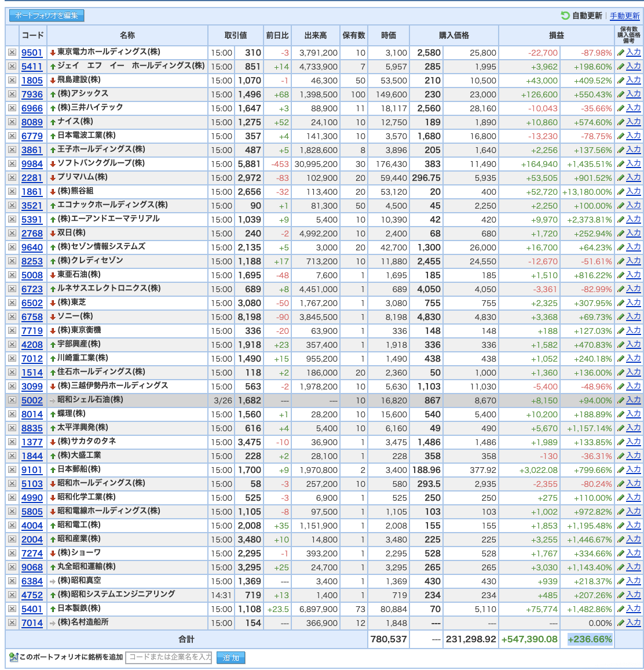Click 入力 link for 昭和産業 row
Screen dimensions: 644x670
pyautogui.click(x=634, y=539)
